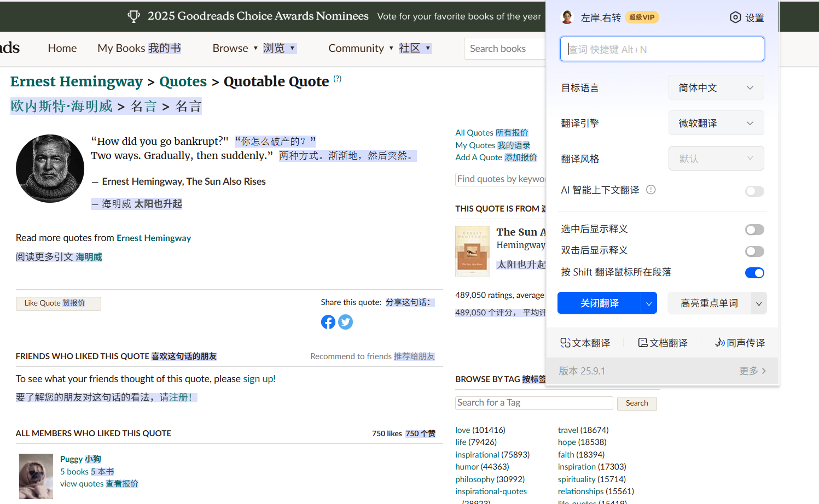Screen dimensions: 819x504
Task: Click the 查词 word lookup input field
Action: click(662, 49)
